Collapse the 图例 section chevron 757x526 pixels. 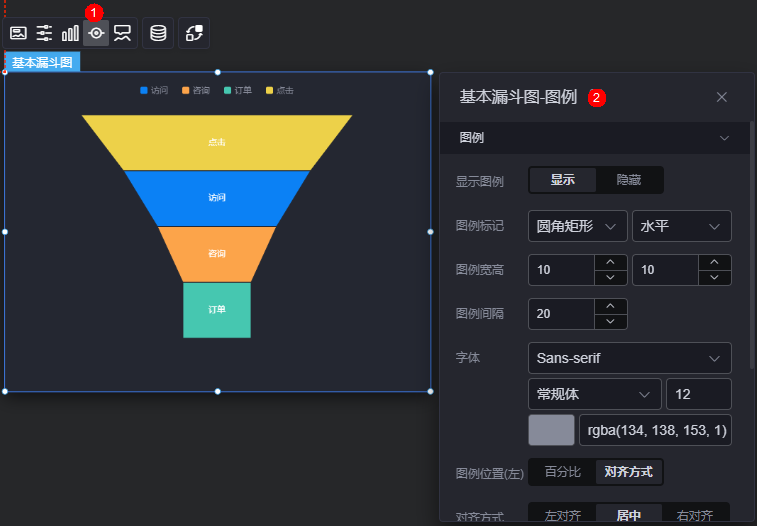click(x=724, y=138)
